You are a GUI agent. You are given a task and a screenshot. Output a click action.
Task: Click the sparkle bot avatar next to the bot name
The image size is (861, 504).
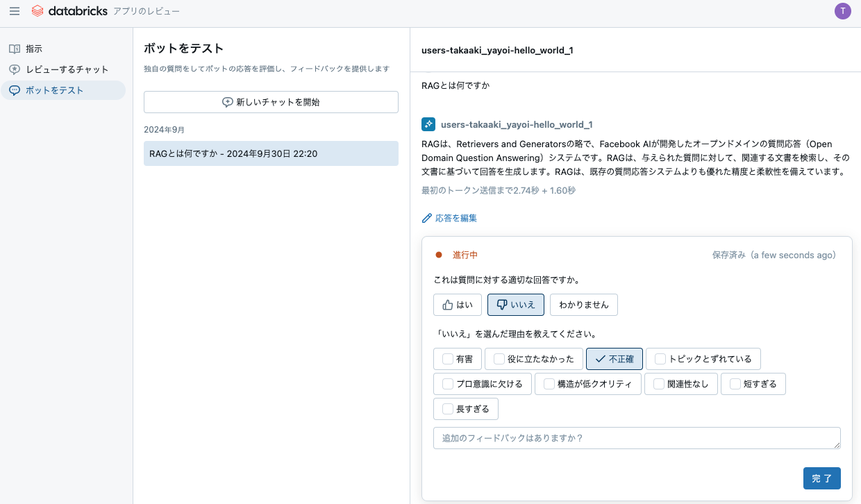[x=428, y=124]
